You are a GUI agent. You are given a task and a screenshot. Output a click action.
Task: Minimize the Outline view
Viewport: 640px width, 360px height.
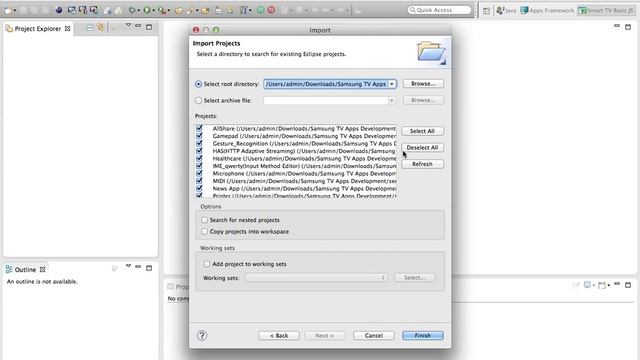[138, 267]
